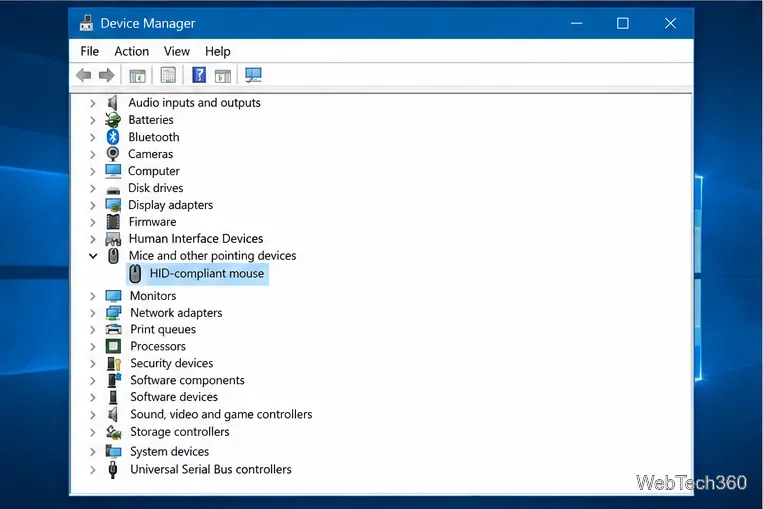Expand the Batteries category chevron
Screen dimensions: 763x509
92,120
